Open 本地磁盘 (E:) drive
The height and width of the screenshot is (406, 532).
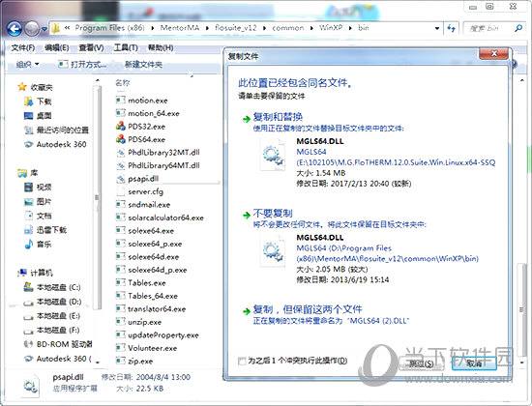[x=51, y=316]
